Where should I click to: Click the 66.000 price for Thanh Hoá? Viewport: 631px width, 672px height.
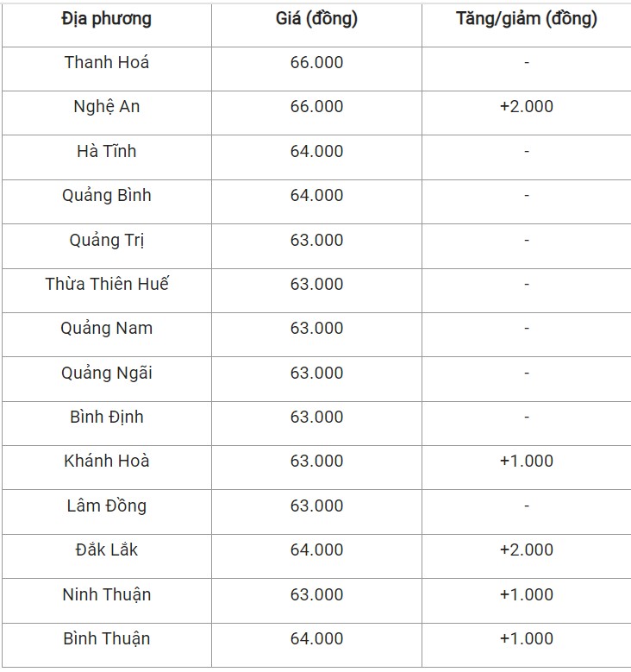(x=316, y=62)
